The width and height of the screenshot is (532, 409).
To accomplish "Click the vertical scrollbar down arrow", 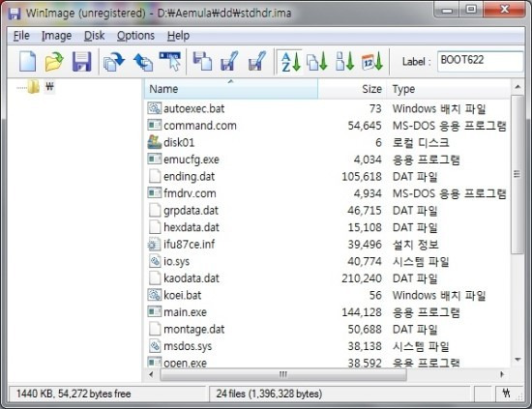I will coord(517,360).
